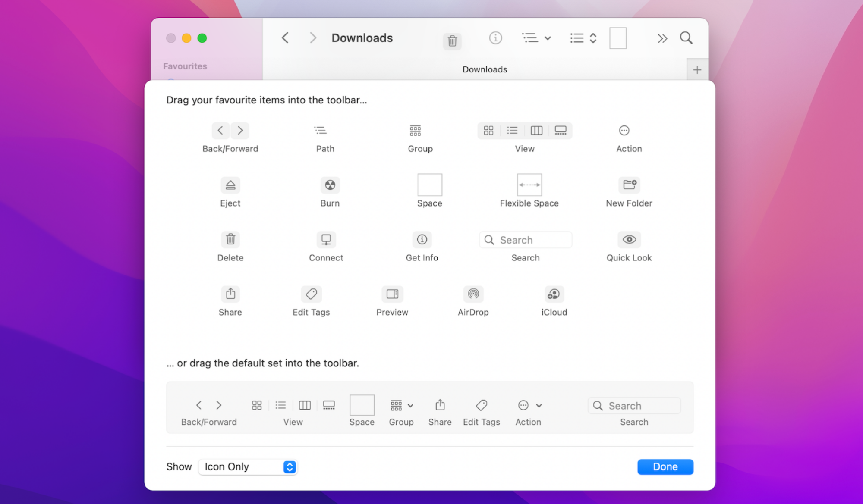Viewport: 863px width, 504px height.
Task: Click the Quick Look eye icon
Action: pyautogui.click(x=629, y=239)
